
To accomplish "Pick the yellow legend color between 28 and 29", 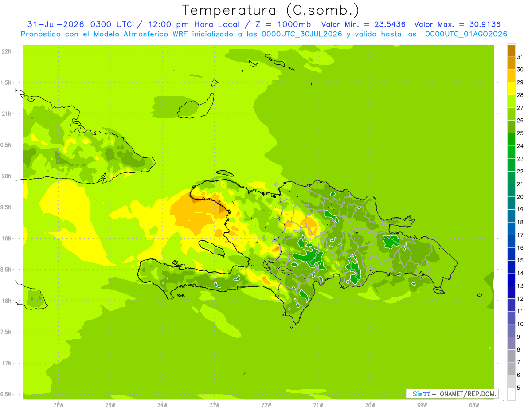I will pos(511,88).
